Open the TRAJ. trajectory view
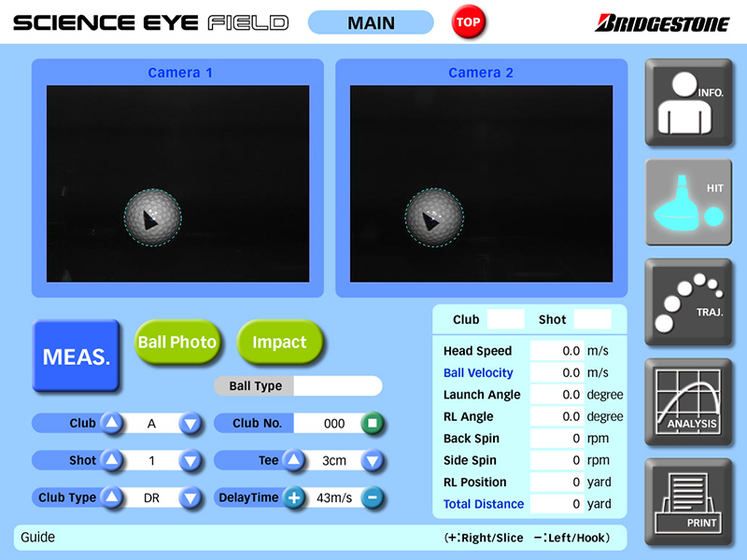Image resolution: width=747 pixels, height=560 pixels. [688, 301]
